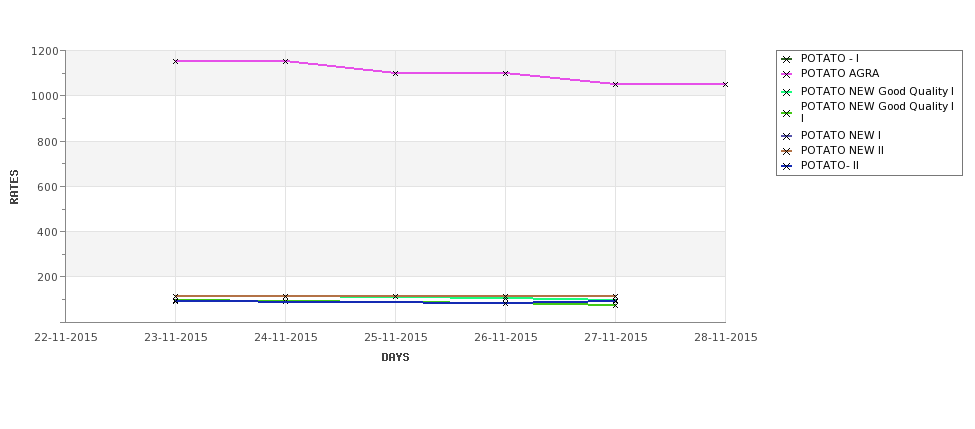
Task: Click POTATO AGRA data point on 26-11-2015
Action: click(506, 73)
